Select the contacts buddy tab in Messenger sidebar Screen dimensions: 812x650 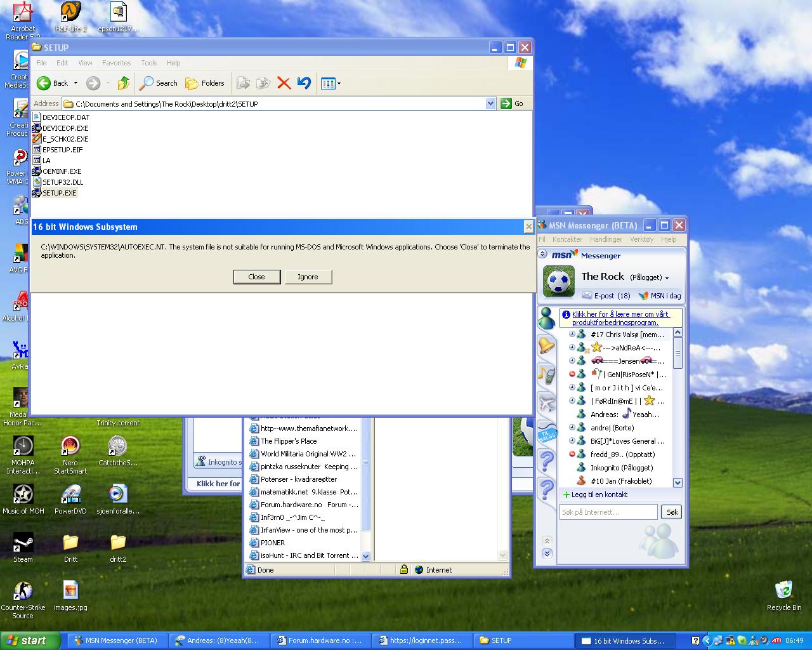pos(547,318)
